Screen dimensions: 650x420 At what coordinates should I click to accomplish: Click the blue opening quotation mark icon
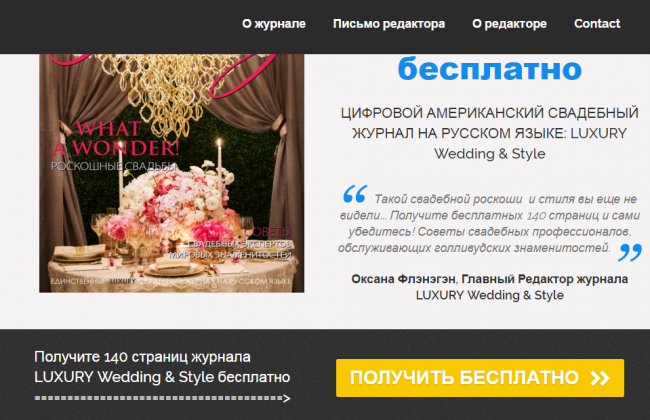click(355, 194)
